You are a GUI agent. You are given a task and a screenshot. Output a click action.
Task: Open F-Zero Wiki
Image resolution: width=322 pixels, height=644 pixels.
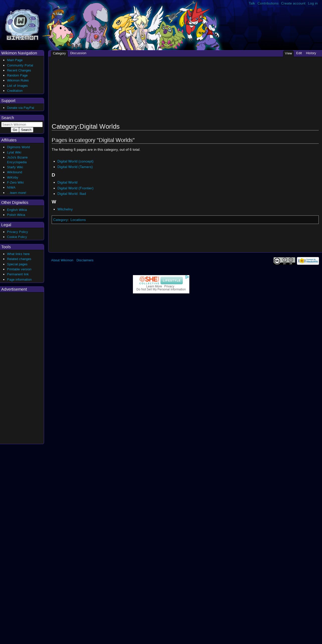coord(15,183)
